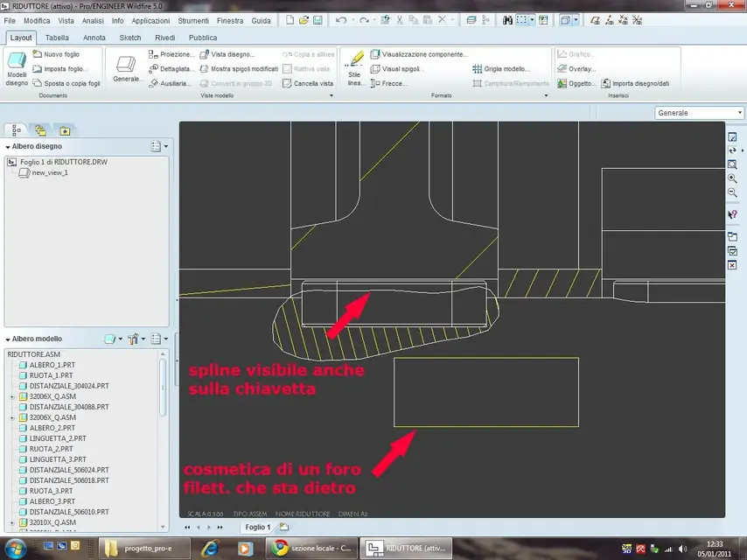The width and height of the screenshot is (747, 560).
Task: Click Oggetto button in Inserisci group
Action: (x=576, y=83)
